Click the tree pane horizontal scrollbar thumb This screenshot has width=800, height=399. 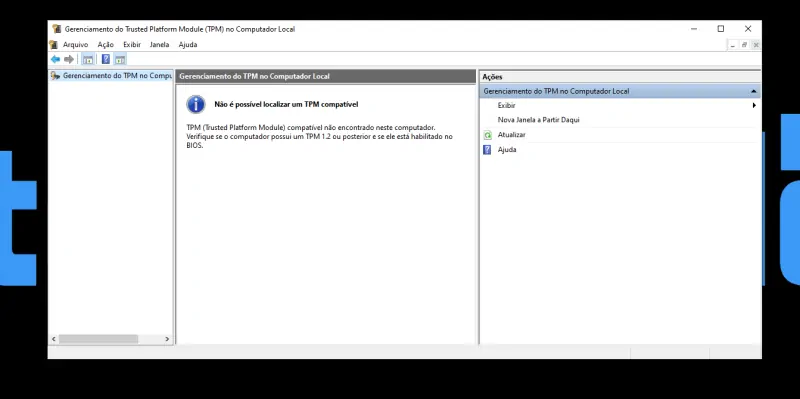pos(98,339)
